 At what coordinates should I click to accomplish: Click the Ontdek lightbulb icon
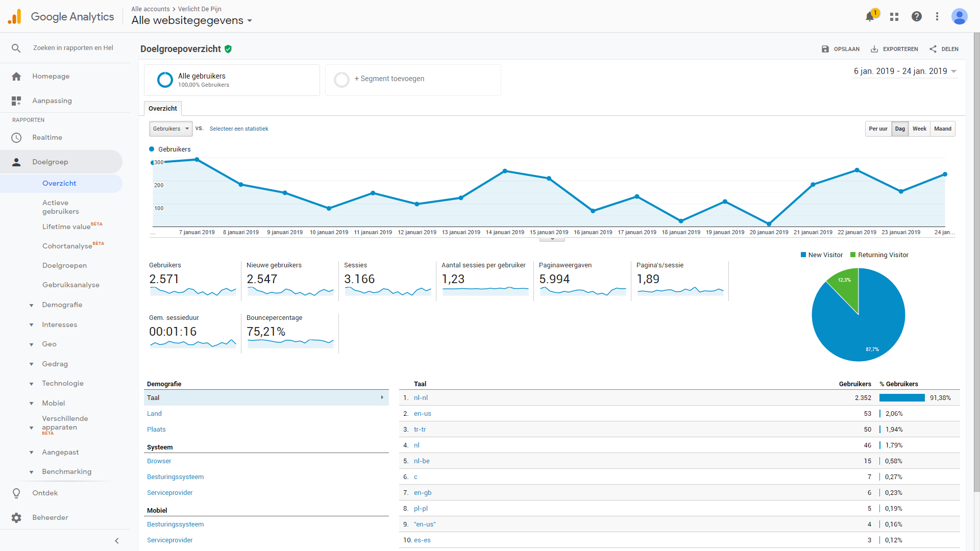click(16, 493)
